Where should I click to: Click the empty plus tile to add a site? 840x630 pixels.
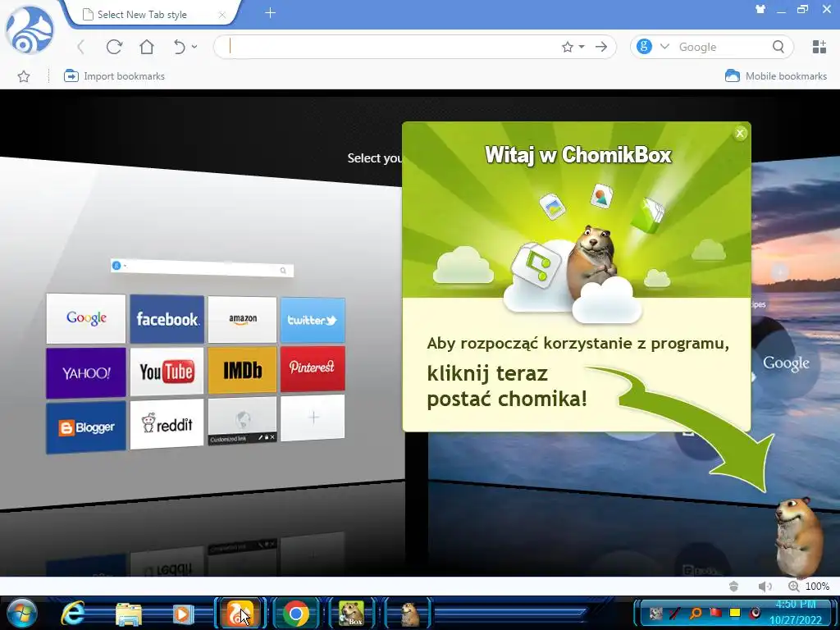pyautogui.click(x=313, y=418)
